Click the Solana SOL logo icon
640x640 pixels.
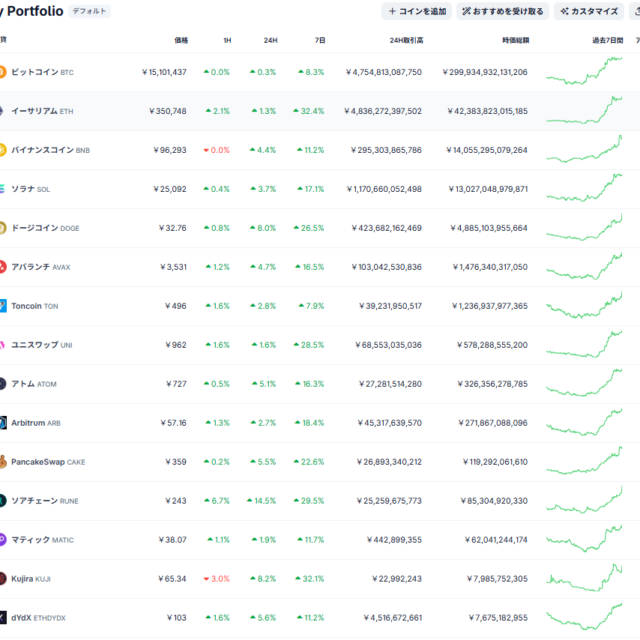pyautogui.click(x=2, y=189)
